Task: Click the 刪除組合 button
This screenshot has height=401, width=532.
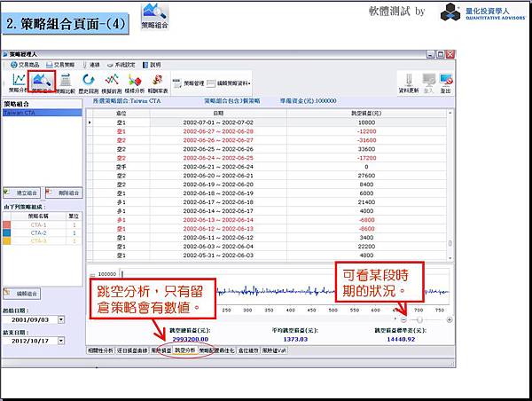Action: (x=64, y=193)
